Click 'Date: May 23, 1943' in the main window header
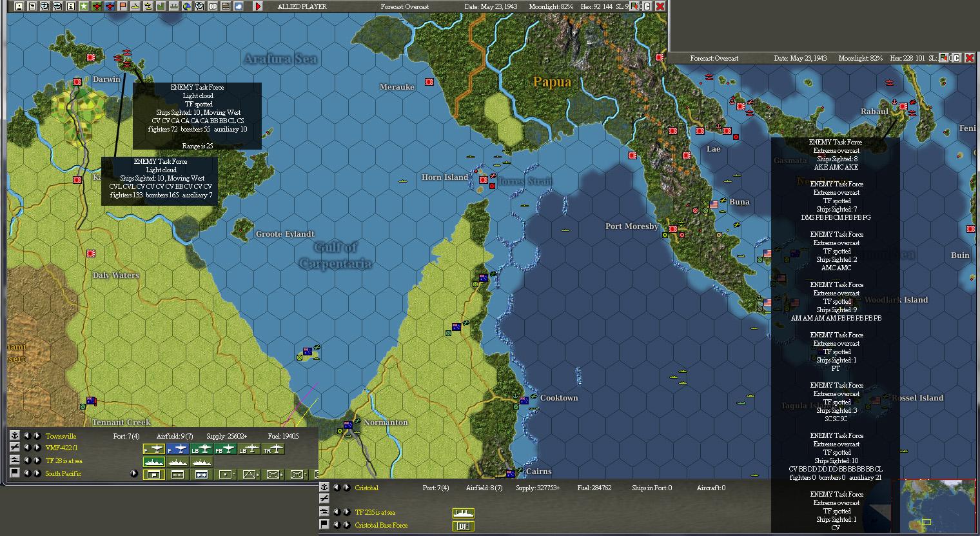Screen dimensions: 980x536 pos(491,6)
